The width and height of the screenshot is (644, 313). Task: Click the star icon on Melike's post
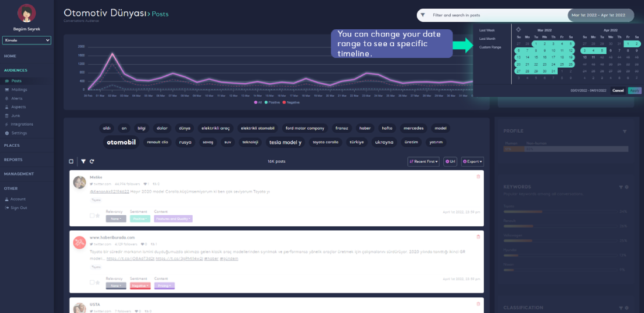pos(98,216)
